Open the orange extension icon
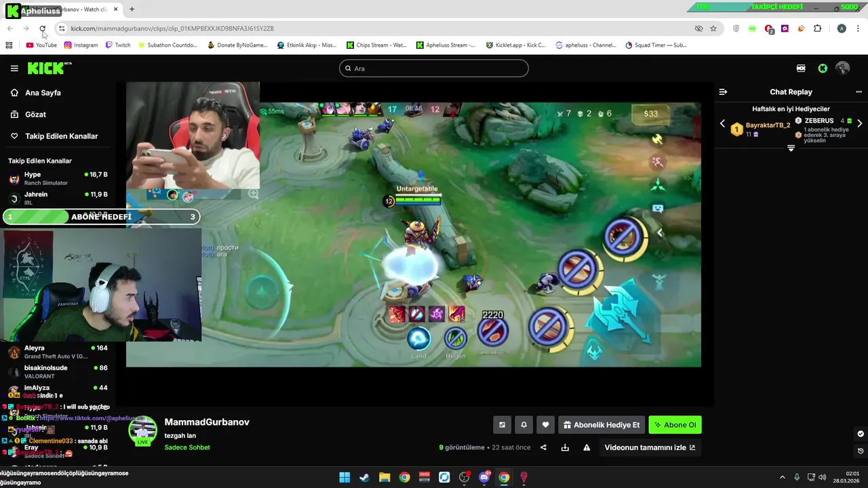The height and width of the screenshot is (488, 868). (x=801, y=28)
